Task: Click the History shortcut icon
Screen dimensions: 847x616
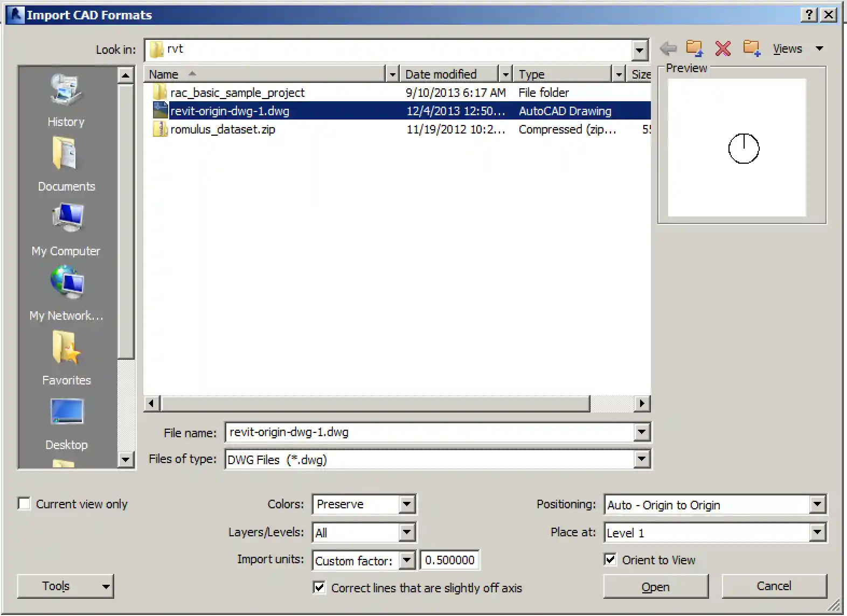Action: tap(66, 89)
